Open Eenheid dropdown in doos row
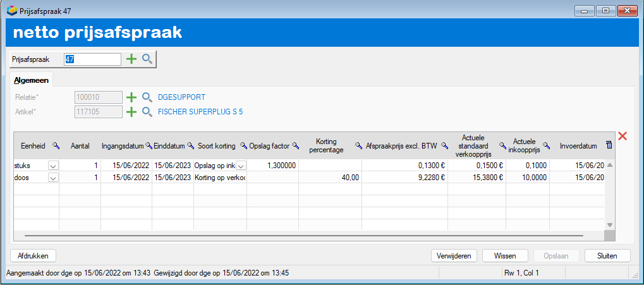 53,178
